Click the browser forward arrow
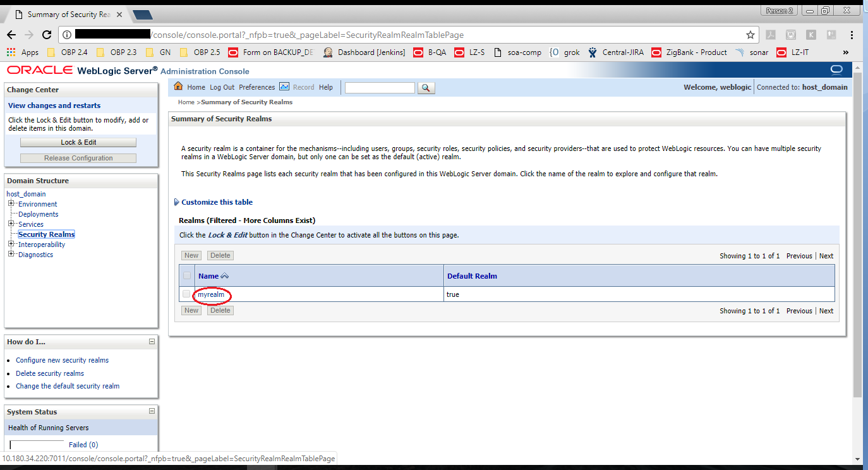The height and width of the screenshot is (470, 868). (x=29, y=35)
